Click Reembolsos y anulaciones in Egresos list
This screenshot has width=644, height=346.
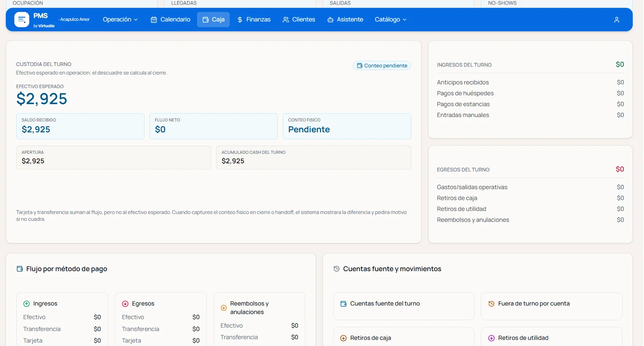click(x=530, y=220)
